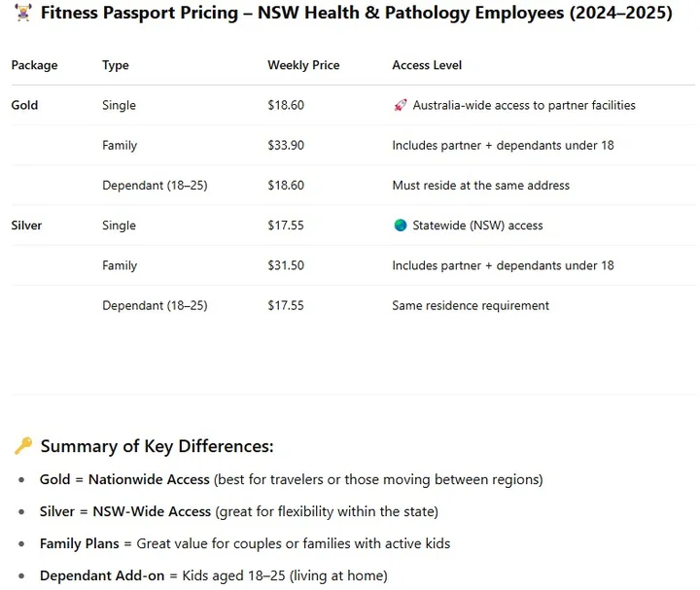Click the Package column header
This screenshot has width=700, height=590.
pos(34,65)
